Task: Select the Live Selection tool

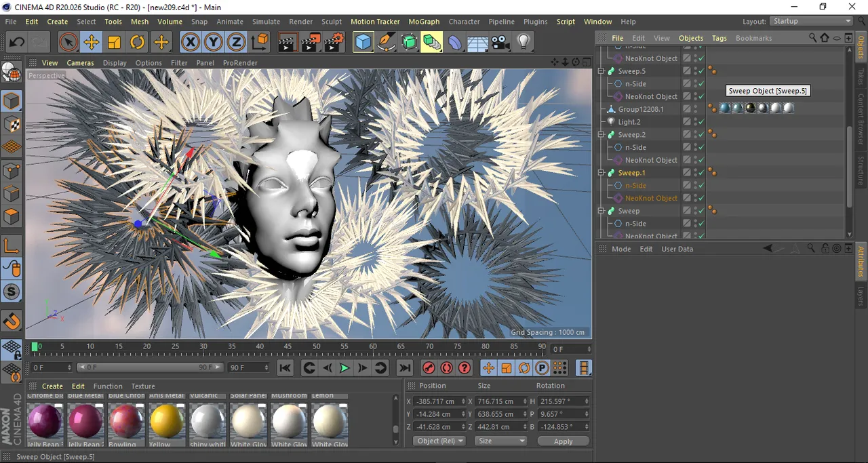Action: pyautogui.click(x=68, y=43)
